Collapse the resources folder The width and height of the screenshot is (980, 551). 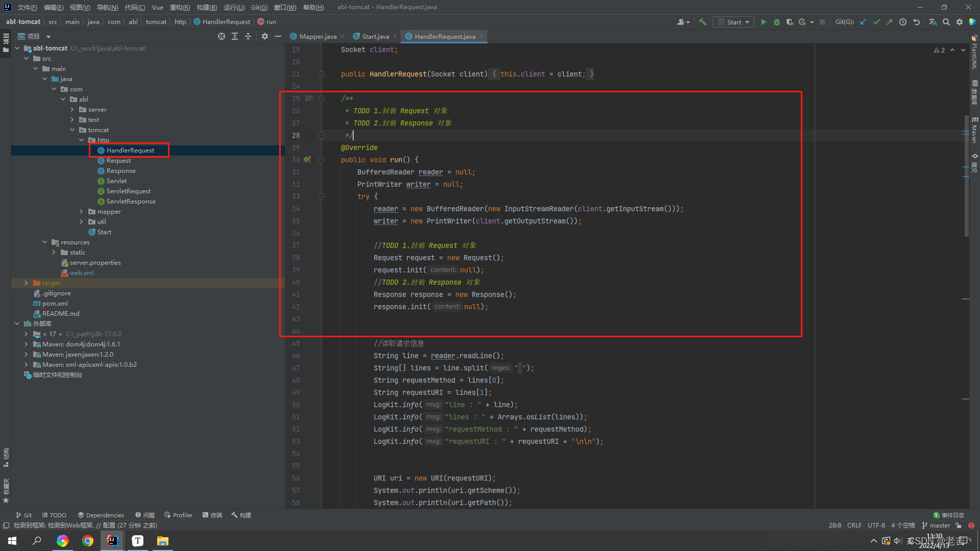pos(45,242)
